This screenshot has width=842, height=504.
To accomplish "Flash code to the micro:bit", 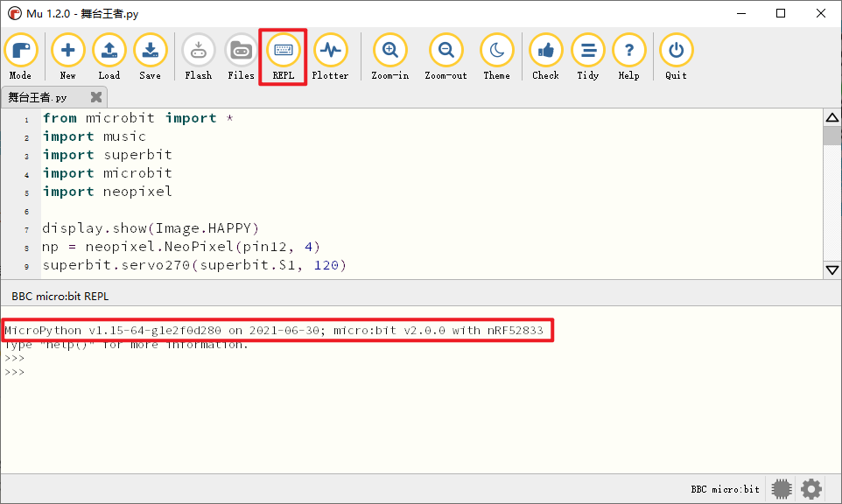I will pyautogui.click(x=199, y=56).
